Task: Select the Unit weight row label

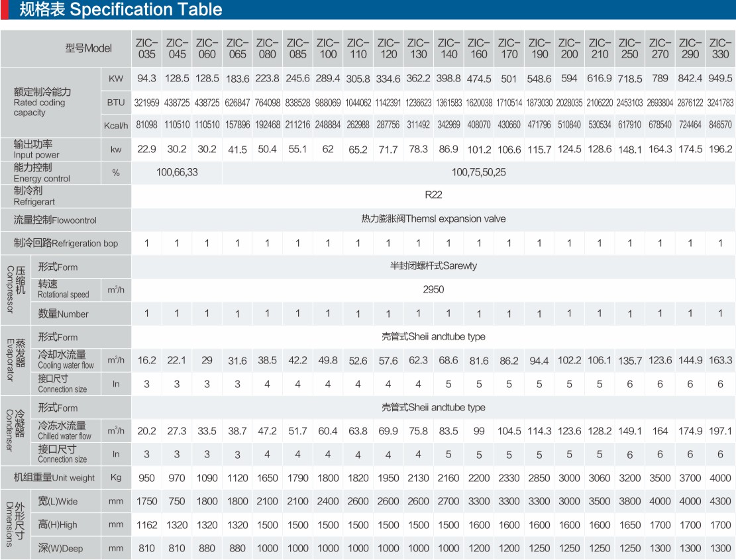Action: pyautogui.click(x=54, y=477)
